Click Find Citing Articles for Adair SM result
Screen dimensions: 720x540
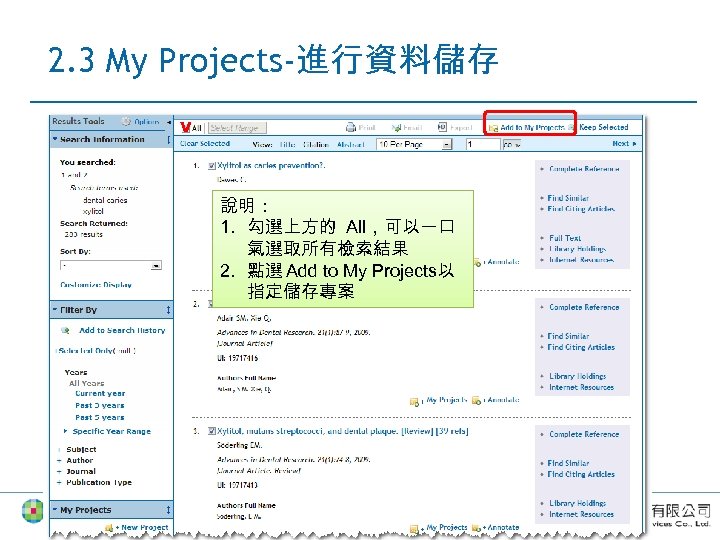coord(581,347)
